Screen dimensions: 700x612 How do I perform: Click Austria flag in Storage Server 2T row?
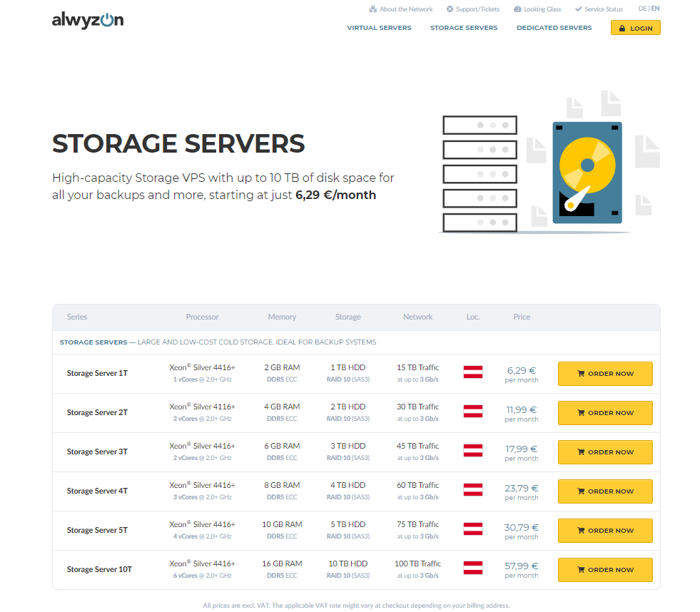point(473,411)
